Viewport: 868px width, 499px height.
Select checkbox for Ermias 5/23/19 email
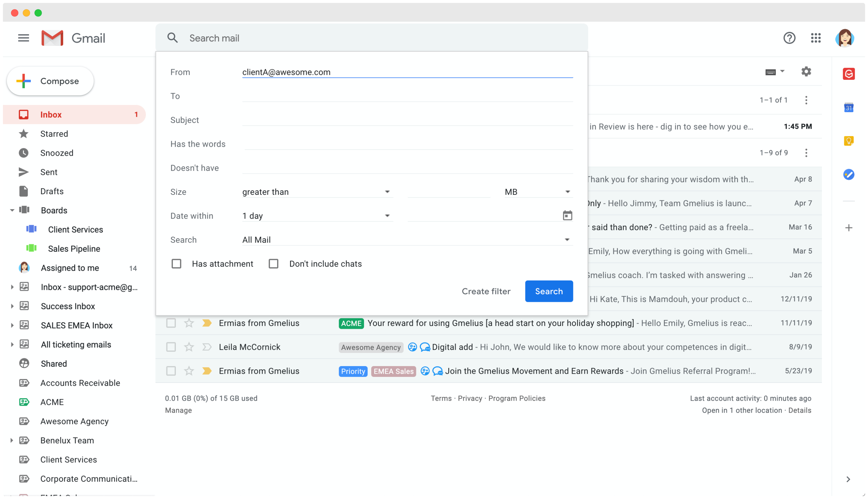coord(171,371)
